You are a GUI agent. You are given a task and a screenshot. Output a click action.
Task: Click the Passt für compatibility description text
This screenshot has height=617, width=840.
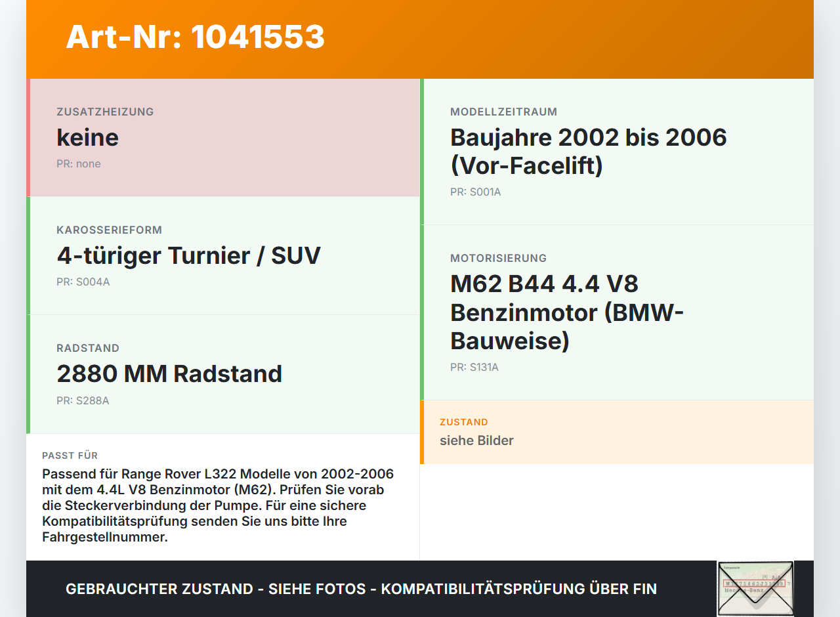pos(219,505)
